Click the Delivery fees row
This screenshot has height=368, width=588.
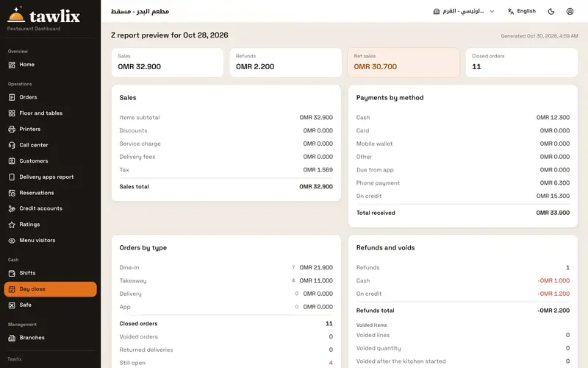(226, 157)
